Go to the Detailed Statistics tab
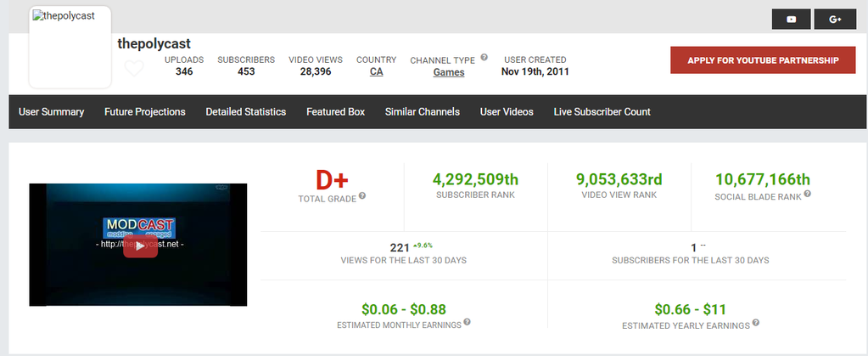This screenshot has height=356, width=868. pyautogui.click(x=246, y=112)
